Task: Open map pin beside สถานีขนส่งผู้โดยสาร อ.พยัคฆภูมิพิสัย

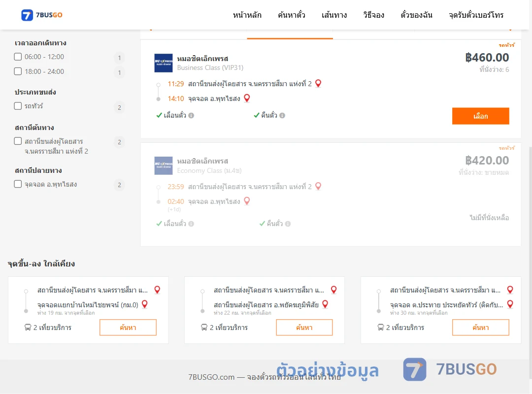Action: click(325, 304)
